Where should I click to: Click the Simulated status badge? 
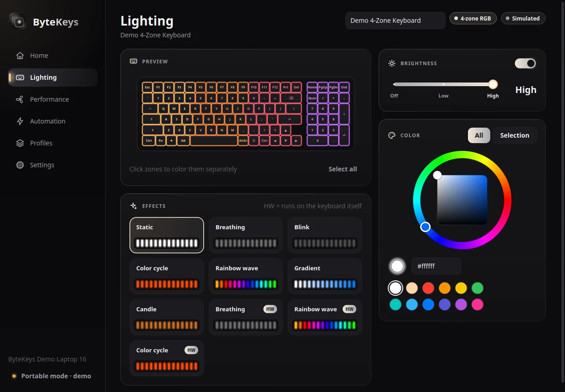tap(523, 18)
